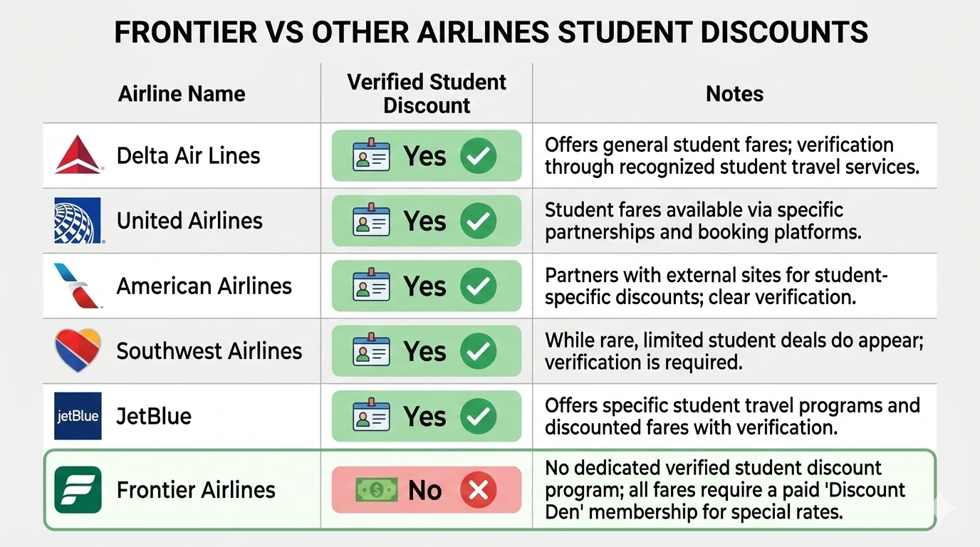Click the green checkmark for JetBlue
The height and width of the screenshot is (547, 980).
(478, 417)
